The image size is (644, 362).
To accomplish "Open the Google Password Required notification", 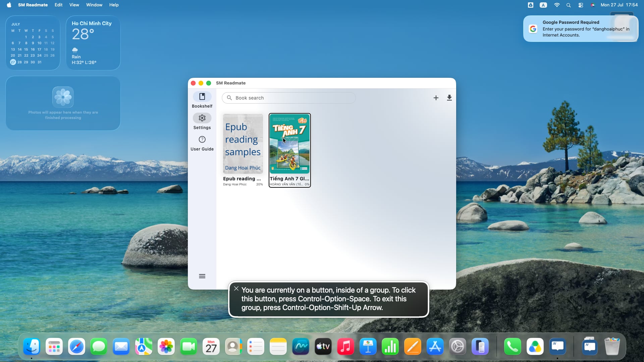I will [581, 29].
